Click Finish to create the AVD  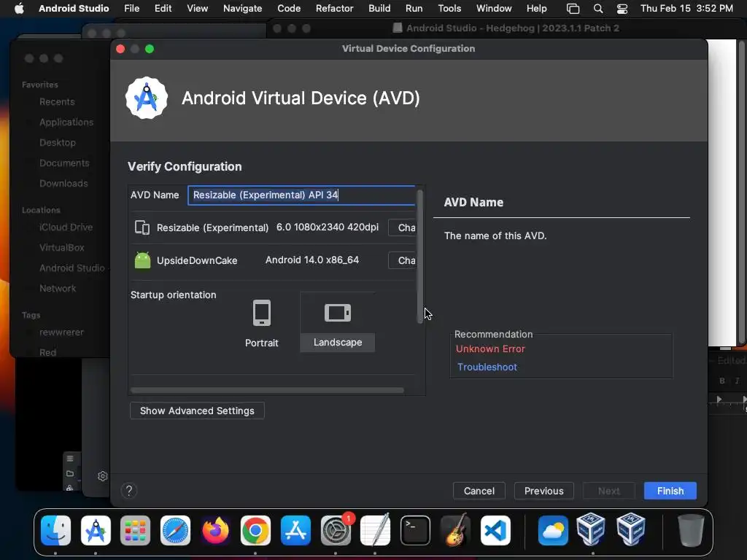point(670,491)
